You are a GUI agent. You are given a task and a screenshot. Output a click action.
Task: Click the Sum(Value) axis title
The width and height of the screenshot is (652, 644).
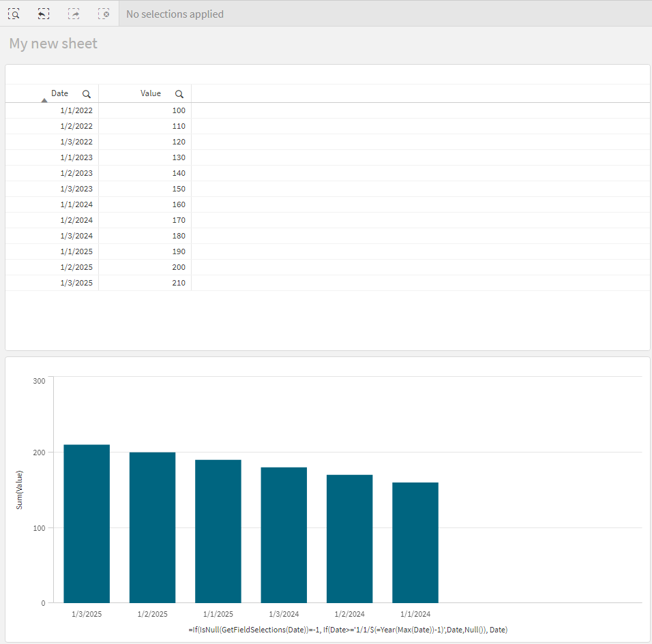tap(20, 490)
